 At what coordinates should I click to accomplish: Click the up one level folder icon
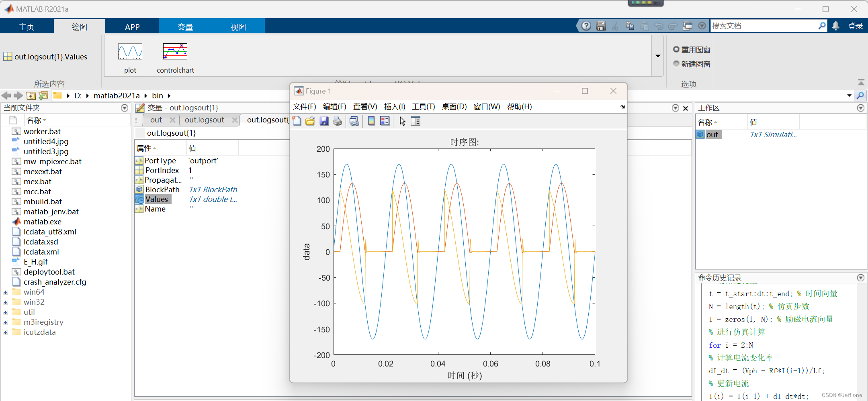tap(31, 96)
